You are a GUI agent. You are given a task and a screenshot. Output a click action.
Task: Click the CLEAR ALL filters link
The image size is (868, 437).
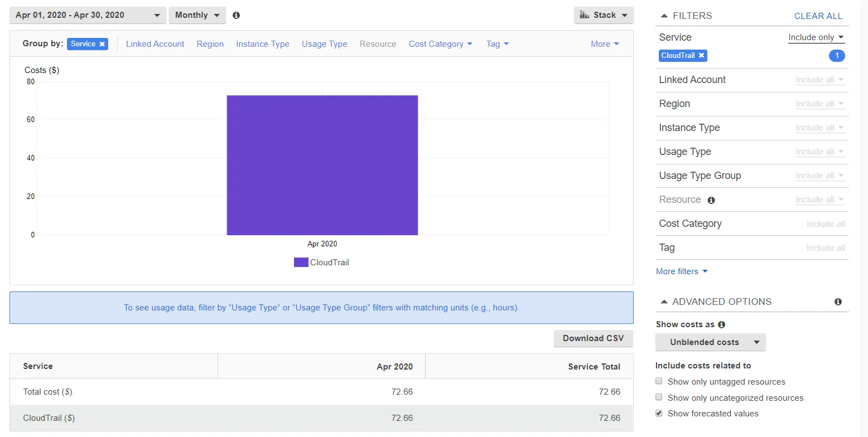click(818, 16)
